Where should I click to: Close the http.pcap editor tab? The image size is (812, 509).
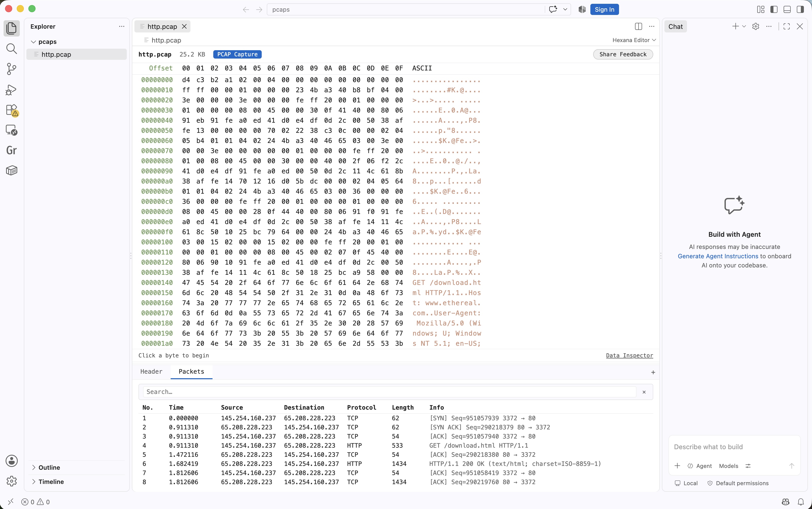coord(184,26)
